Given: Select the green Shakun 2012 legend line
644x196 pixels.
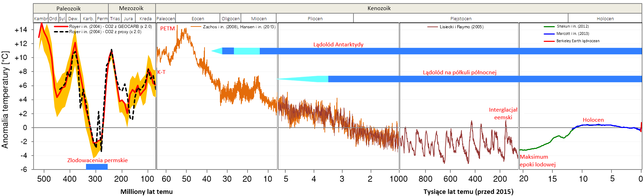Looking at the screenshot, I should (x=549, y=27).
